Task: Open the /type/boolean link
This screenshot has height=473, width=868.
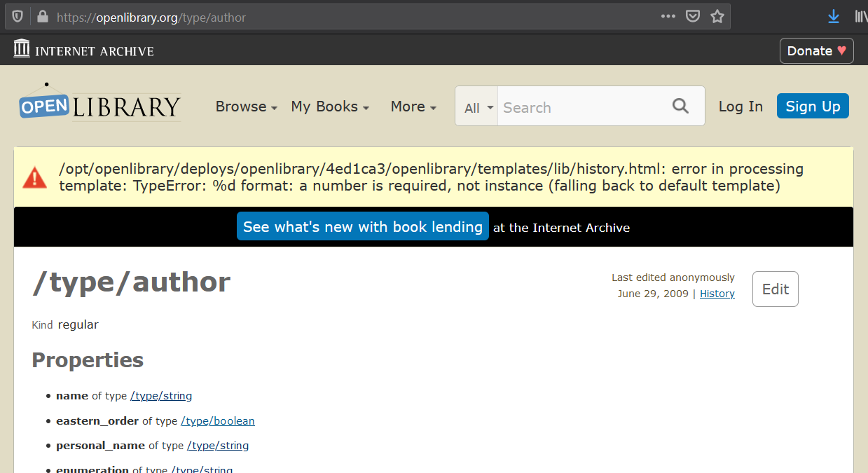Action: [x=218, y=421]
